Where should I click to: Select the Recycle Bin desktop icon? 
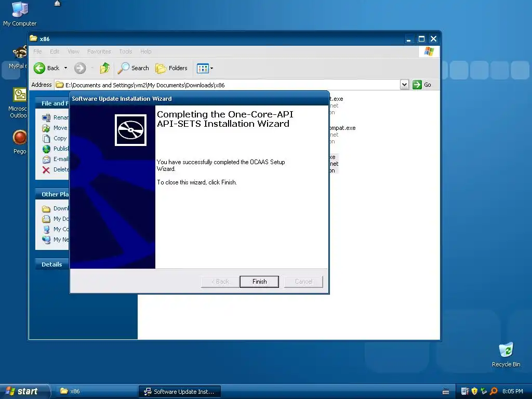506,355
